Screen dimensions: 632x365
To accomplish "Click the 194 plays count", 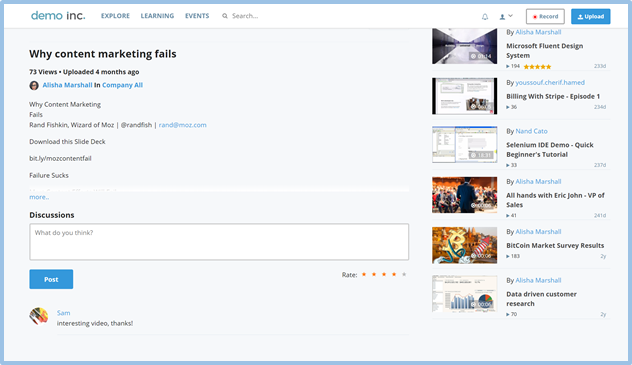I will point(513,66).
